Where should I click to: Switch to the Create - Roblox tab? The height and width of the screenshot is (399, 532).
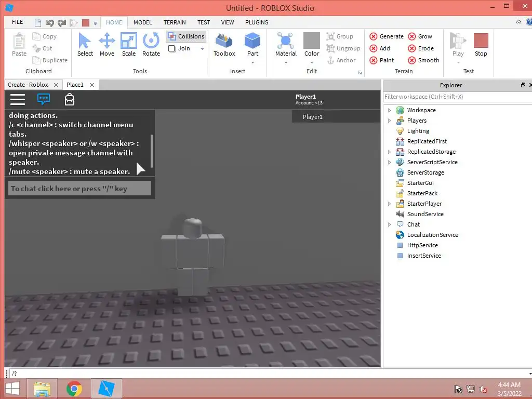[x=28, y=85]
